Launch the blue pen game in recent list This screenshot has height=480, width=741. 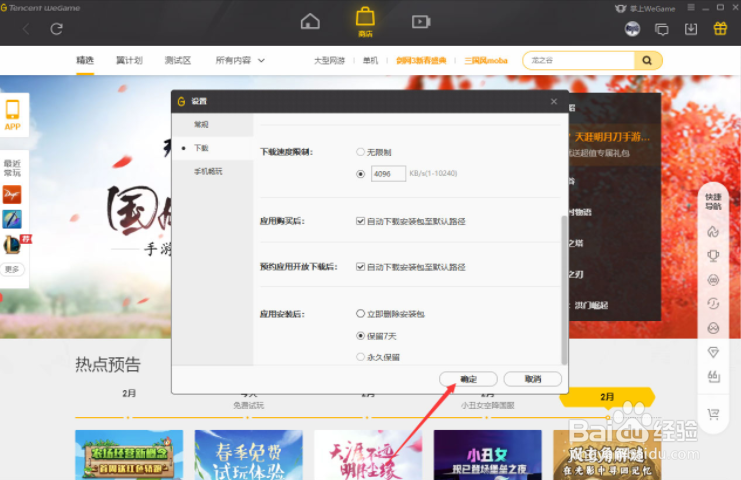pyautogui.click(x=12, y=219)
